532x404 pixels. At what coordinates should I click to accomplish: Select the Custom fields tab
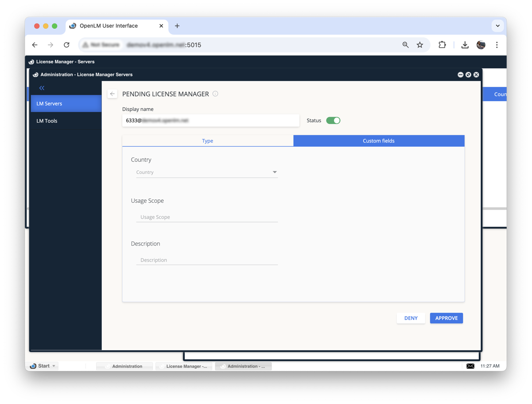click(378, 141)
